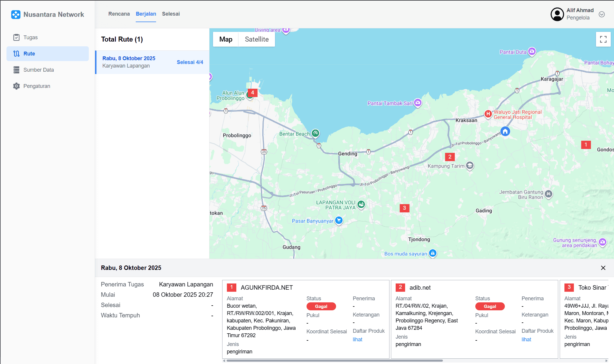Click the Selesai 4/4 status text

pos(190,62)
